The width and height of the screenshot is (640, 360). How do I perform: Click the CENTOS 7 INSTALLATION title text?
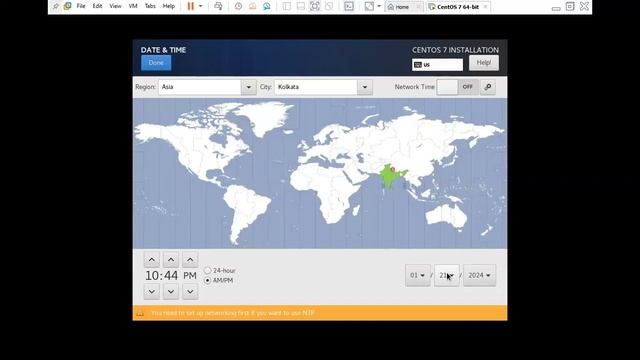455,50
